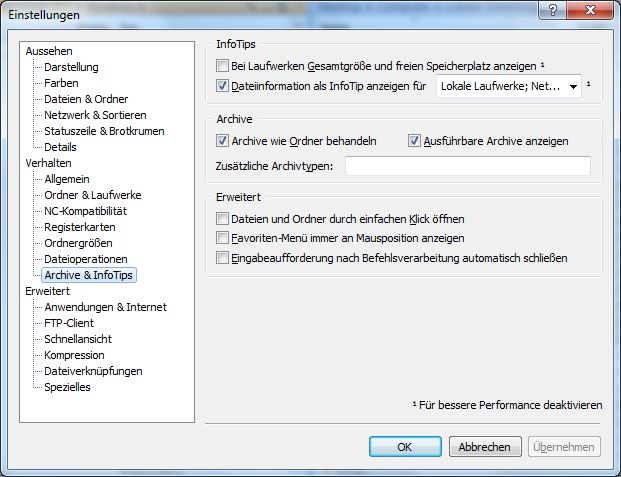The height and width of the screenshot is (477, 621).
Task: Click the 'Für bessere Performance deaktivieren' footnote
Action: 507,405
